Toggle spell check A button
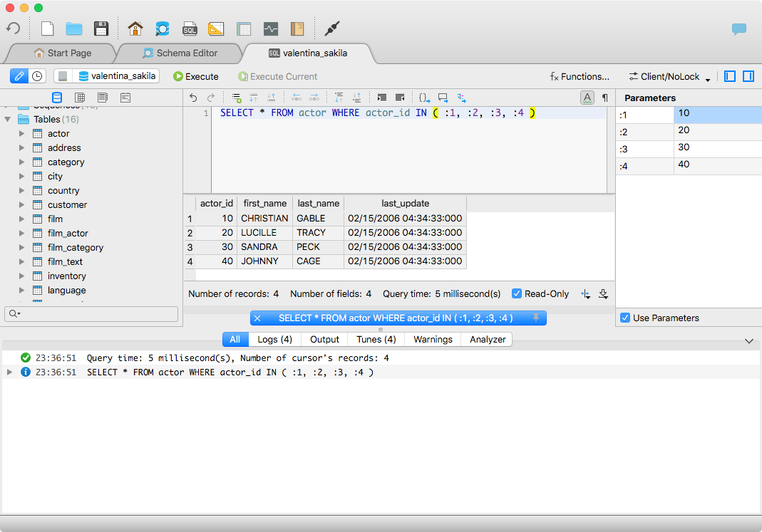The height and width of the screenshot is (532, 762). pos(587,98)
